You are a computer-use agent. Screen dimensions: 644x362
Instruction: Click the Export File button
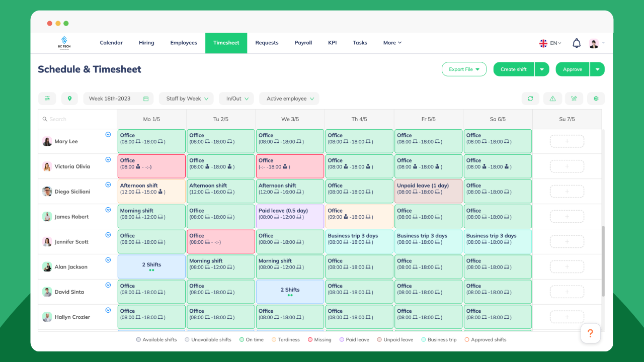pyautogui.click(x=464, y=69)
